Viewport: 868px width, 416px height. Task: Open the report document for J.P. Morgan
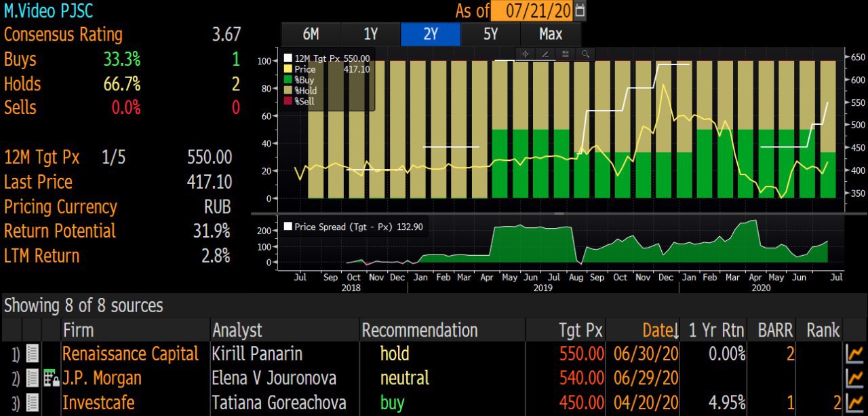32,379
